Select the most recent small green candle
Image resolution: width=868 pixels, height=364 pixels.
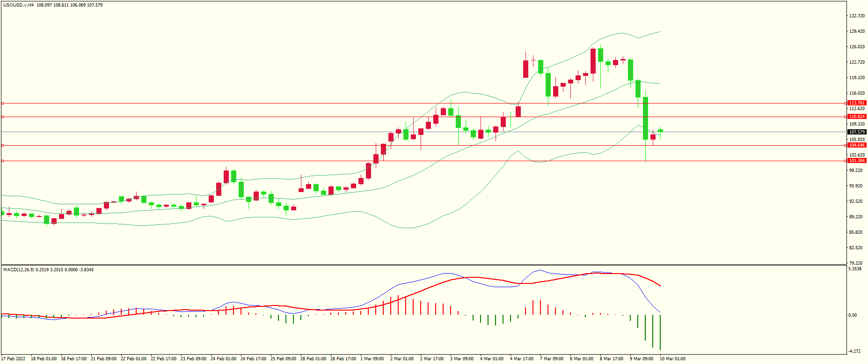point(660,131)
